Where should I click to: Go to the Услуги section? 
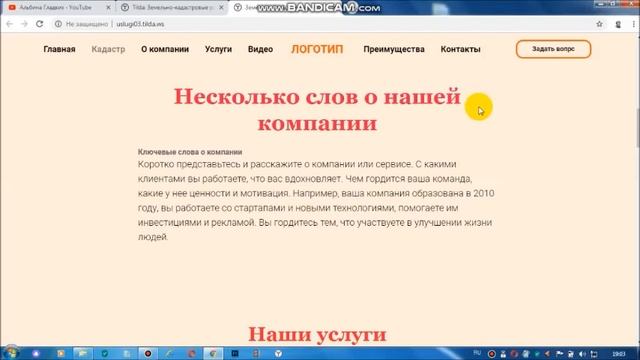218,49
